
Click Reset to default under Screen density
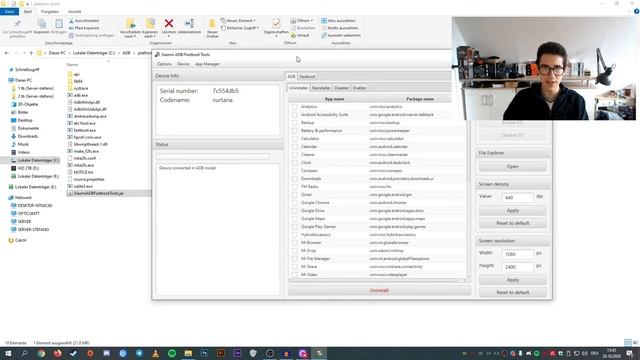513,223
